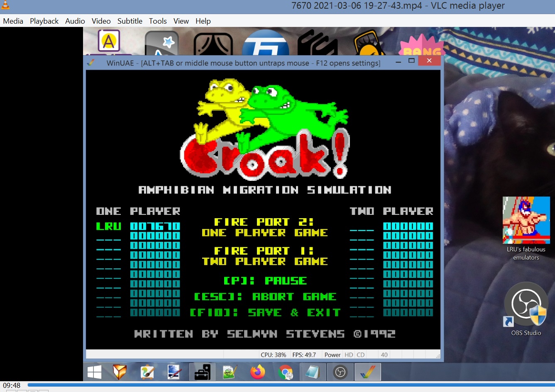555x392 pixels.
Task: Open LRU's fabulous emulators desktop shortcut
Action: pyautogui.click(x=526, y=229)
